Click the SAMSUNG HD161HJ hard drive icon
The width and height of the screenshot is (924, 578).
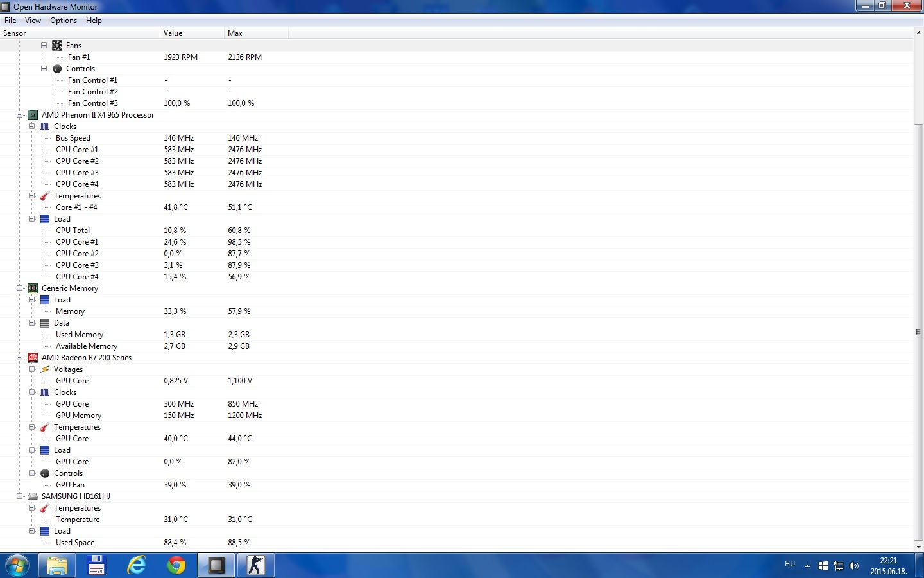pos(33,496)
